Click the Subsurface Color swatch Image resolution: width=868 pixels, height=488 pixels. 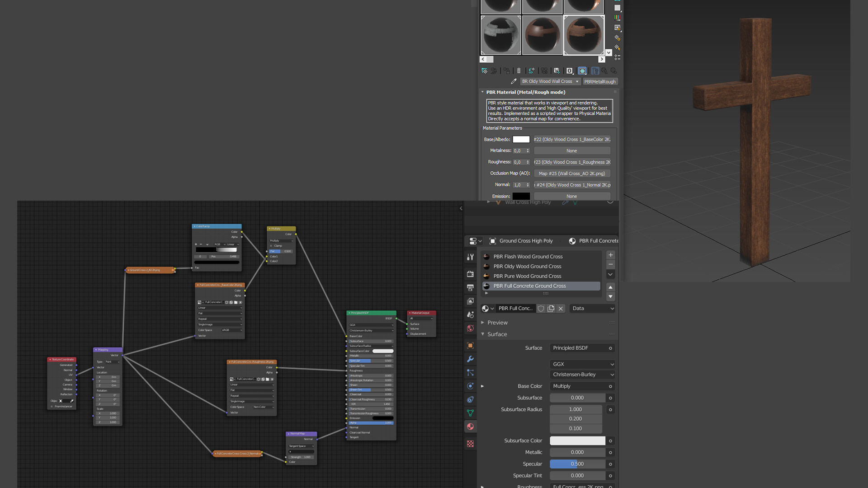click(577, 441)
